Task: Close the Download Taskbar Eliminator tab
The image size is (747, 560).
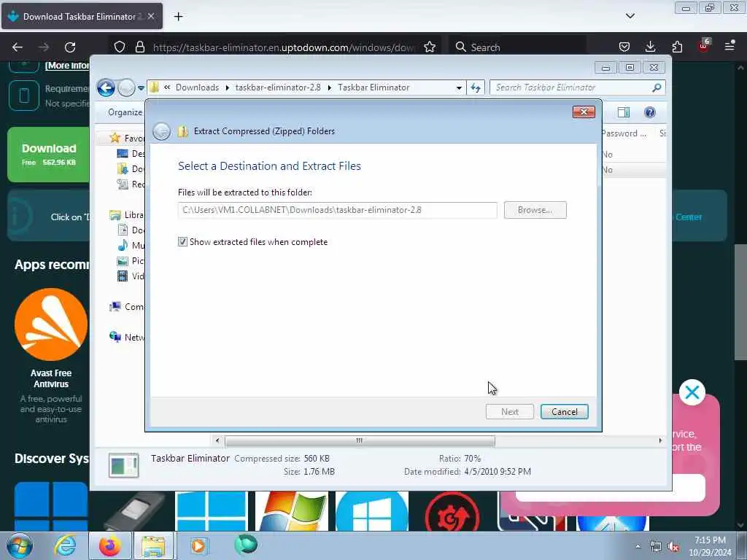Action: tap(150, 16)
